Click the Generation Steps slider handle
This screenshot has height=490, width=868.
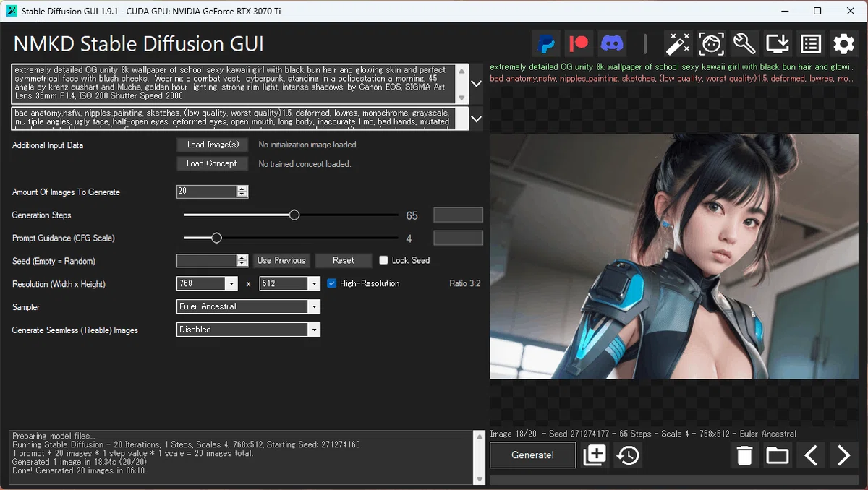pyautogui.click(x=294, y=215)
